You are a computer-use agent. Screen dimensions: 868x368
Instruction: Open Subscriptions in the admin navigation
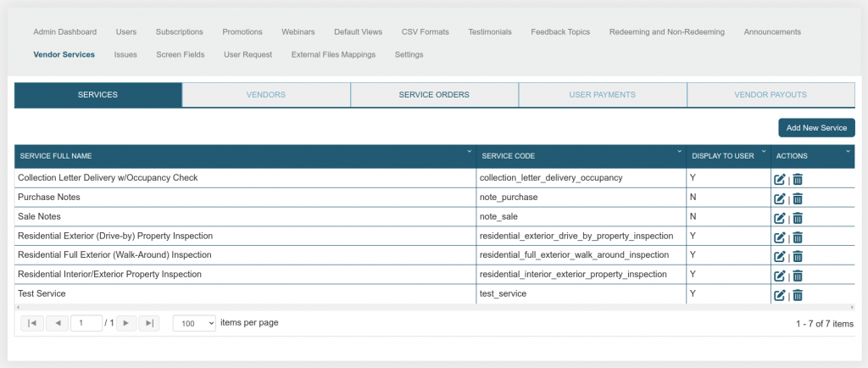[179, 32]
